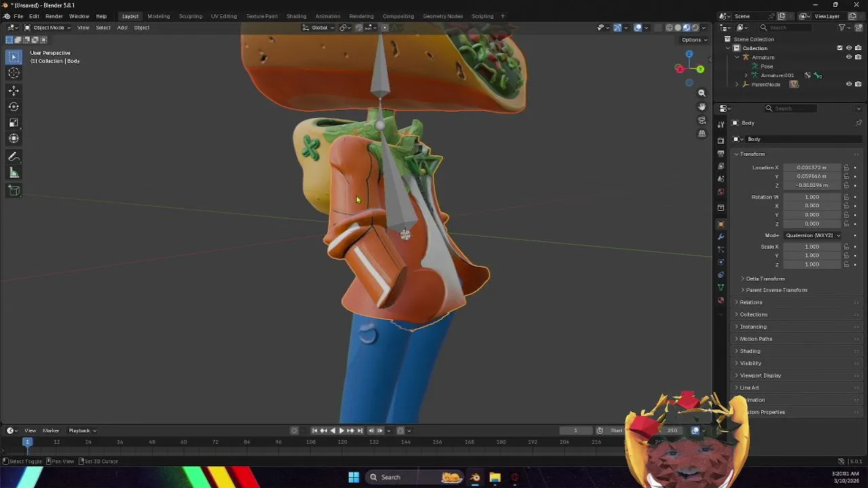Open the Render properties tab

(x=721, y=140)
